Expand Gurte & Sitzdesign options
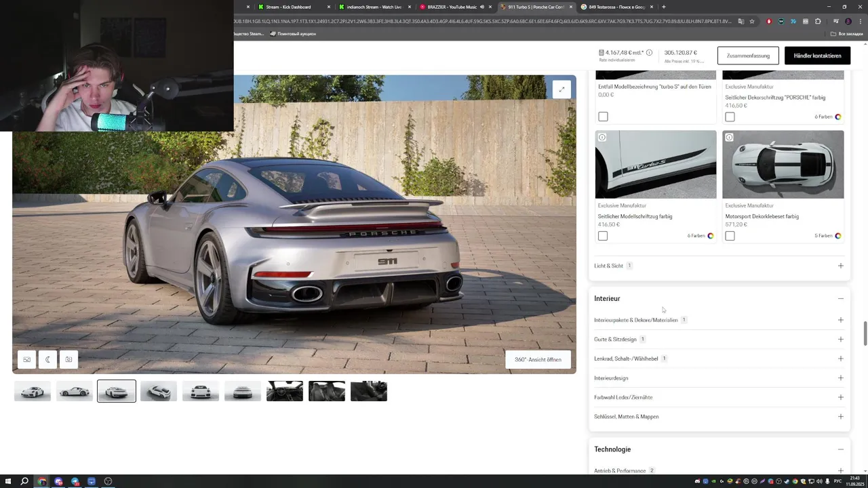The height and width of the screenshot is (488, 868). pos(719,339)
